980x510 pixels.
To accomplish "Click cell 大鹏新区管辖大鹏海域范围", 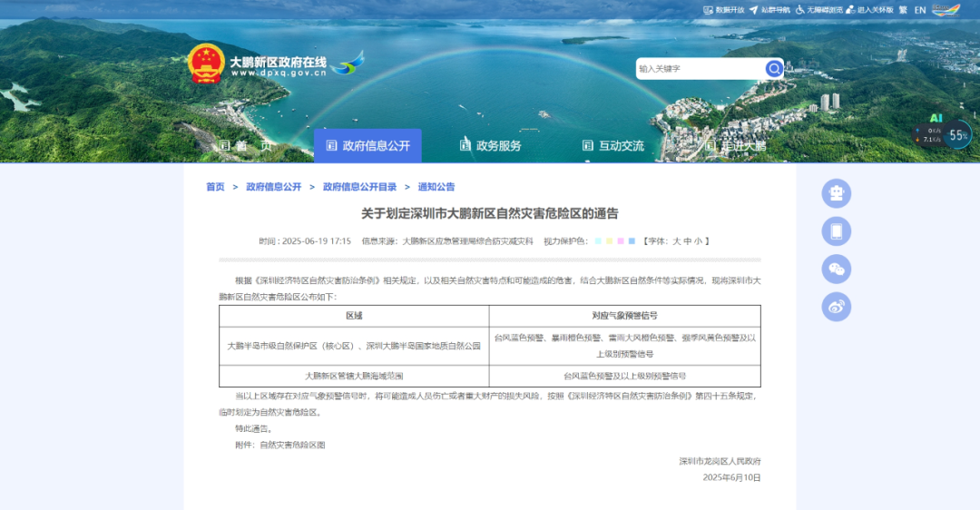I will (x=354, y=376).
